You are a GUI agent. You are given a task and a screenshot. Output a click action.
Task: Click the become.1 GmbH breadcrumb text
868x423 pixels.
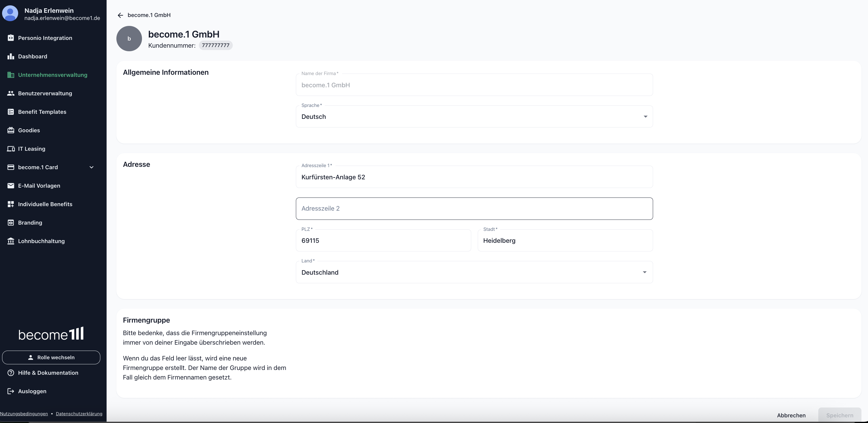tap(149, 15)
